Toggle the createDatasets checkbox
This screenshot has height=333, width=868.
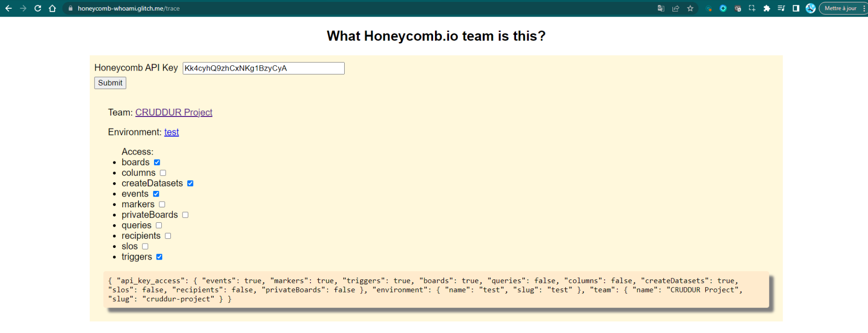tap(190, 184)
